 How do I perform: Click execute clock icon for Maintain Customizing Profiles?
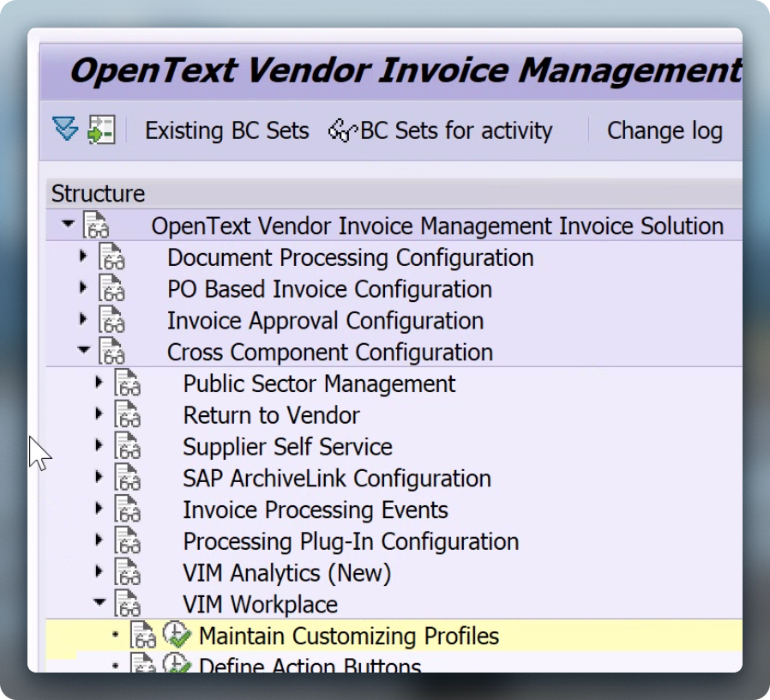click(x=177, y=635)
